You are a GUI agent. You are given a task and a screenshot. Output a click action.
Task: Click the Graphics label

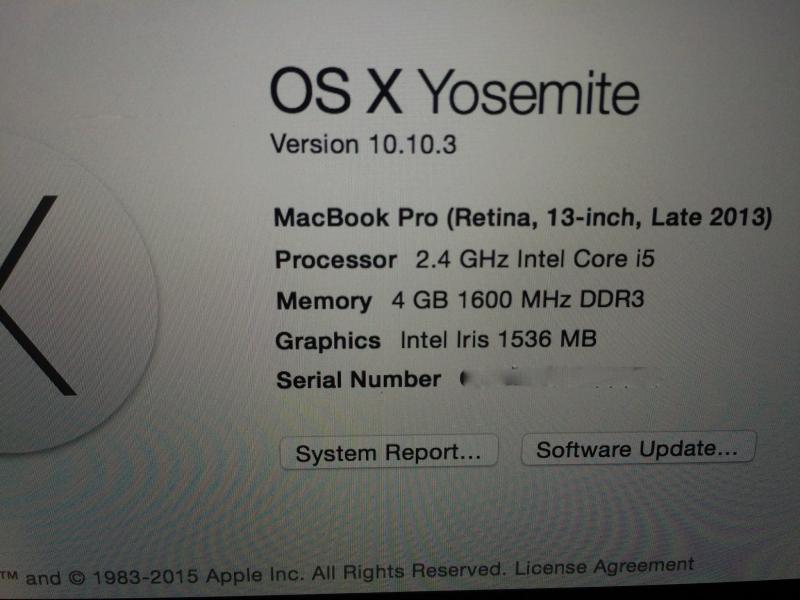(328, 341)
